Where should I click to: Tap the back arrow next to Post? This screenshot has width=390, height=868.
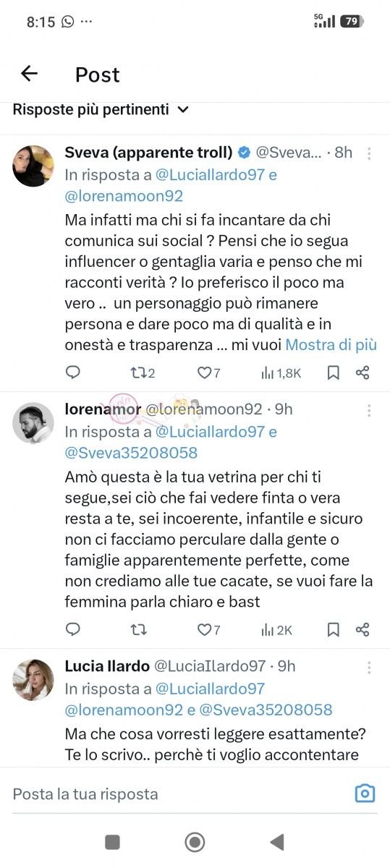tap(29, 74)
